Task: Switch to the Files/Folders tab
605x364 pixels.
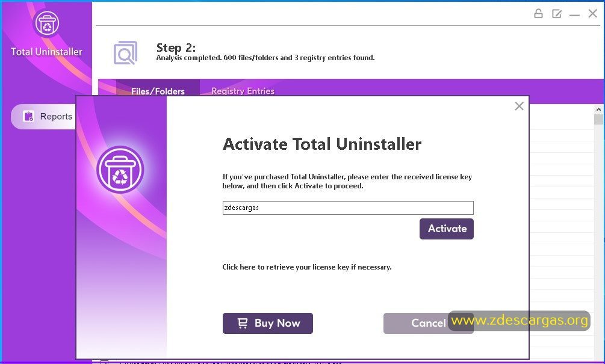Action: tap(158, 91)
